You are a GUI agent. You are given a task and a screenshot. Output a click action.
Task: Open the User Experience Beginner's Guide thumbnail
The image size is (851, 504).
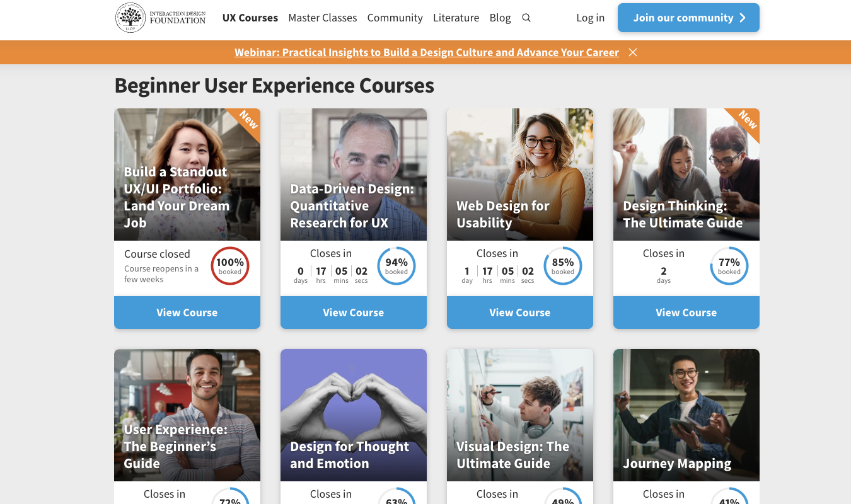(187, 415)
